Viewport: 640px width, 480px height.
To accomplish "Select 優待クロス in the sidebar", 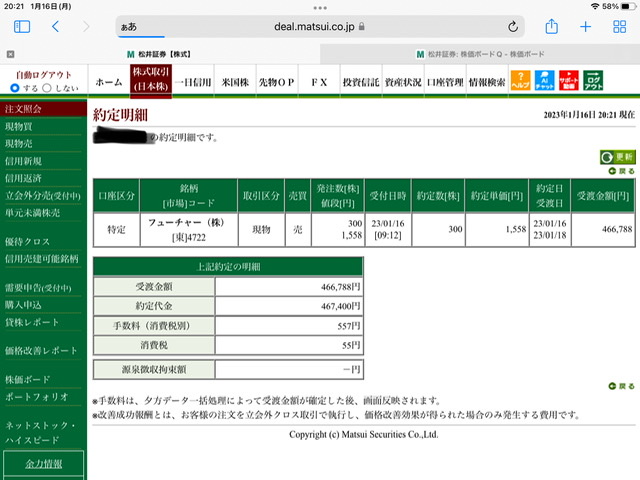I will [27, 242].
